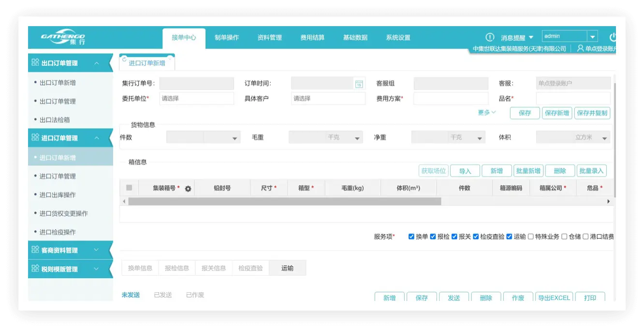The width and height of the screenshot is (644, 328).
Task: Click the 批量新增 button
Action: coord(528,171)
